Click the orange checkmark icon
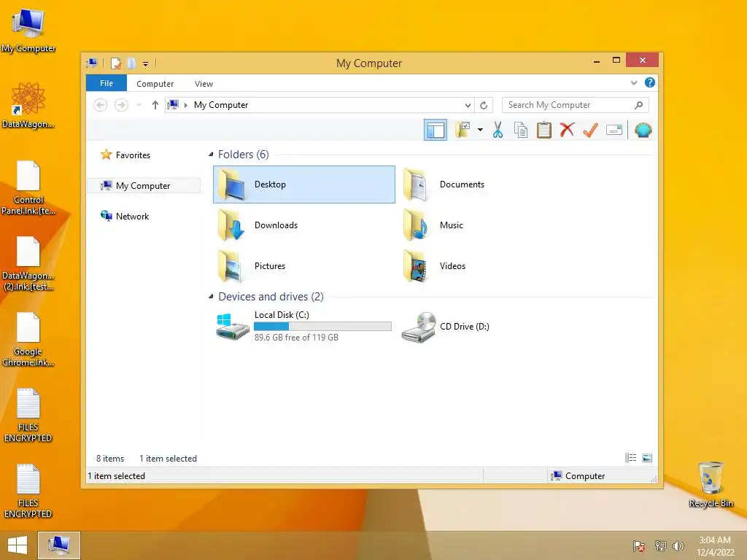Screen dimensions: 747x560 click(x=590, y=130)
